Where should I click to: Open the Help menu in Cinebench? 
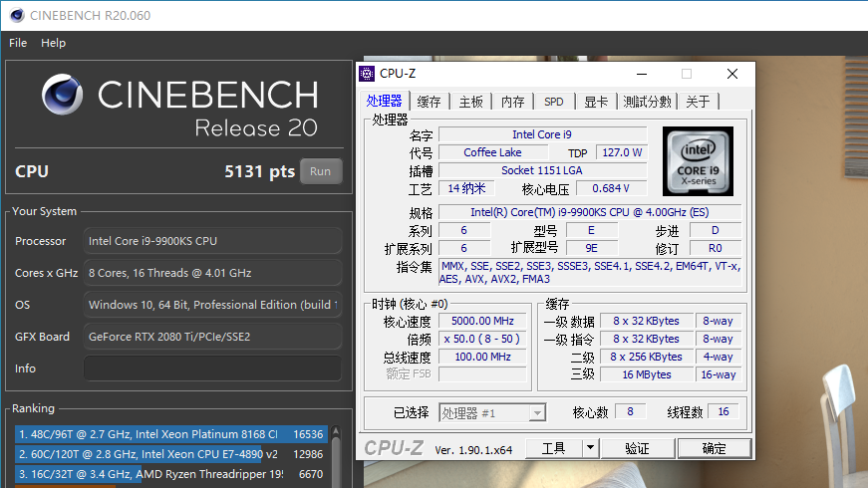coord(53,43)
